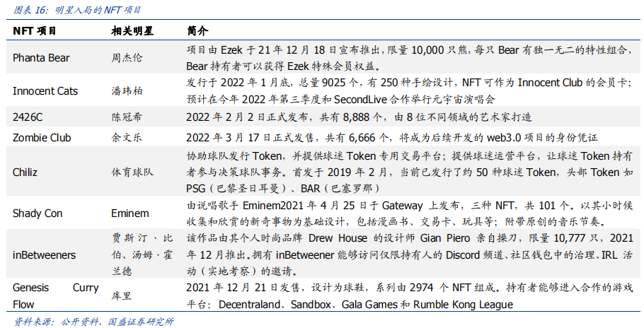Click the '2426C' project cell
The image size is (644, 328).
[x=28, y=117]
